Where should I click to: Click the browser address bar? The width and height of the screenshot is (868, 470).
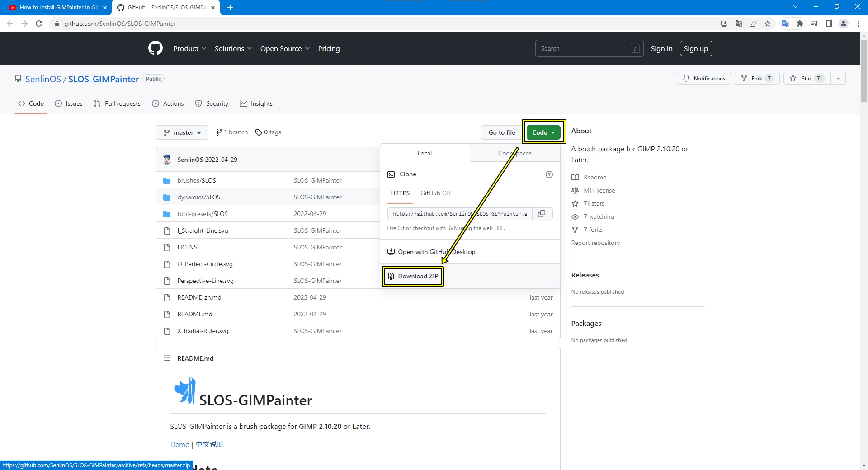tap(384, 23)
